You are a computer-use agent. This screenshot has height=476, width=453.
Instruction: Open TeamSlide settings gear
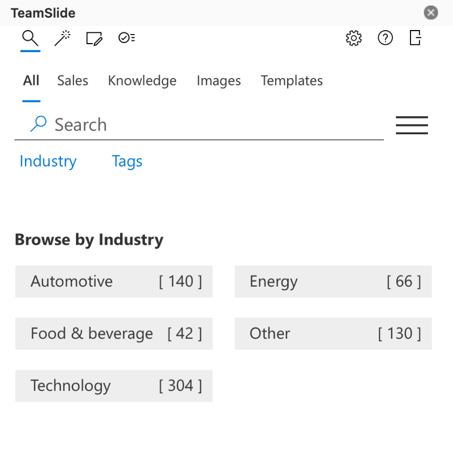[354, 39]
